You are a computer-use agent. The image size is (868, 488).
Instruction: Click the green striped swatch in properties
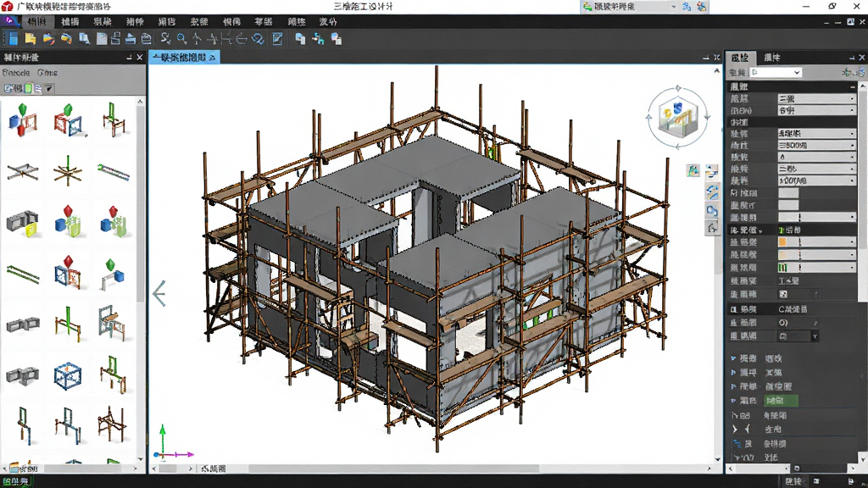coord(782,268)
